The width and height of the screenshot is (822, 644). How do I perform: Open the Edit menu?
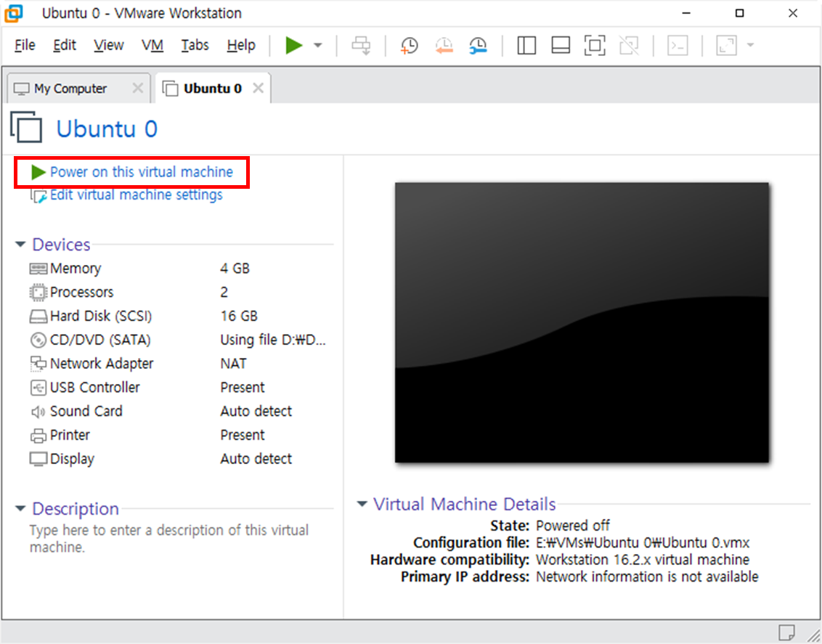tap(65, 46)
